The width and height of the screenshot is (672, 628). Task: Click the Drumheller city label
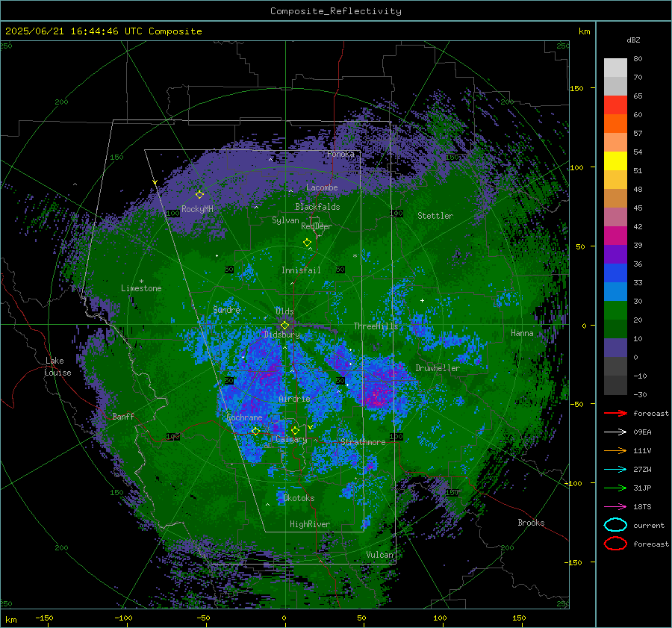click(x=438, y=368)
